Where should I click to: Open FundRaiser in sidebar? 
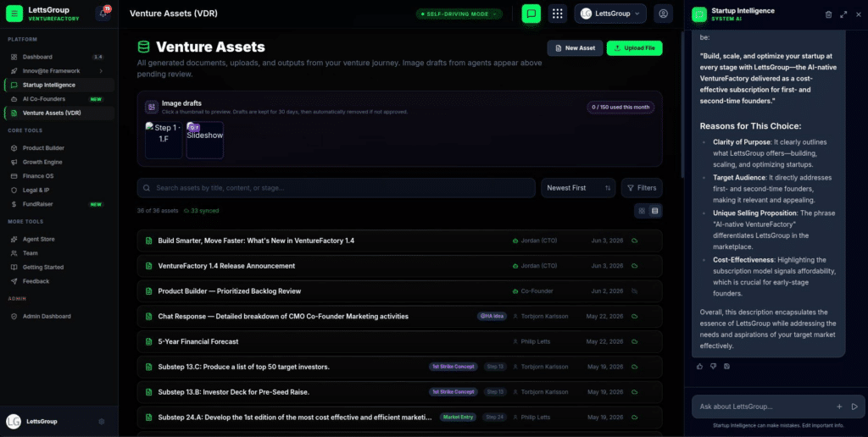pos(58,204)
